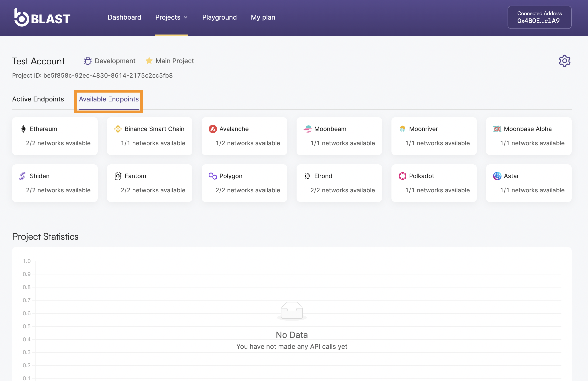The height and width of the screenshot is (381, 588).
Task: Click the Development bug icon
Action: pos(88,61)
